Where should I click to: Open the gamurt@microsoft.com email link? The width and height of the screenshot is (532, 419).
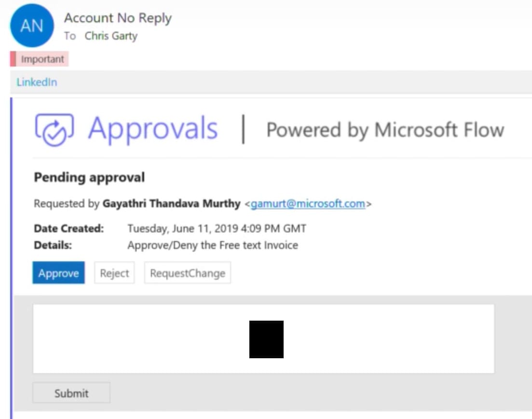point(308,203)
